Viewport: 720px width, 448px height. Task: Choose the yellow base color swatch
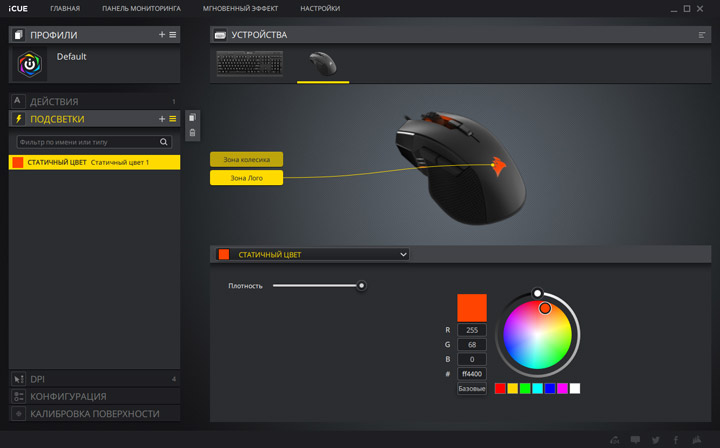(512, 388)
